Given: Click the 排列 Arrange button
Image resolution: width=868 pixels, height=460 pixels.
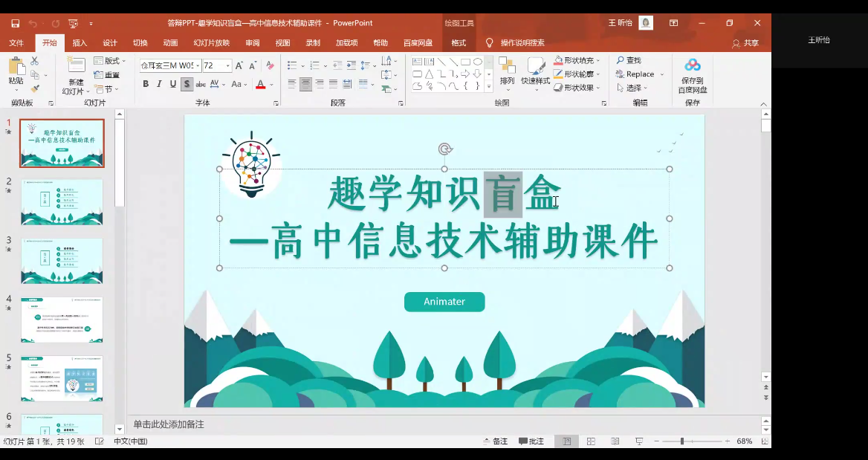Looking at the screenshot, I should [507, 72].
